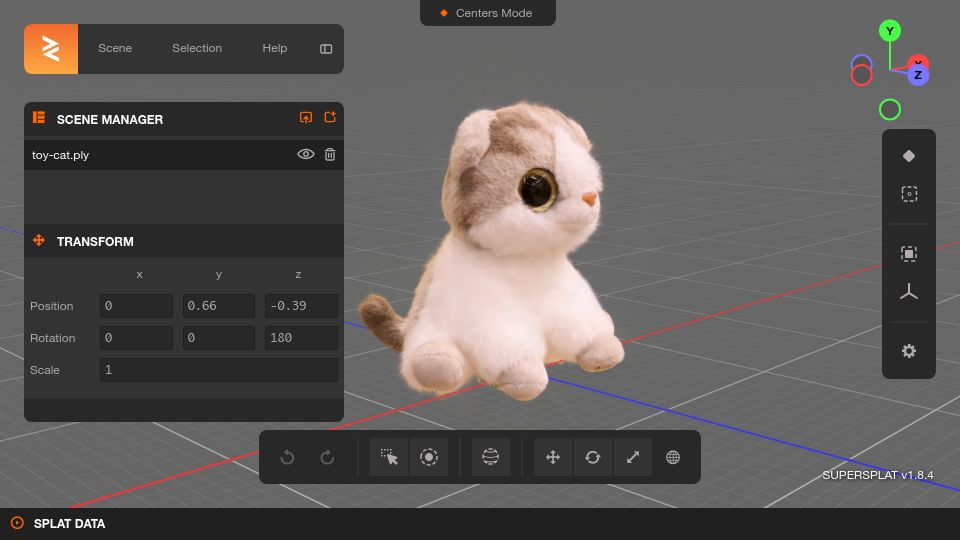Activate the Move translate tool
Image resolution: width=960 pixels, height=540 pixels.
pos(553,457)
